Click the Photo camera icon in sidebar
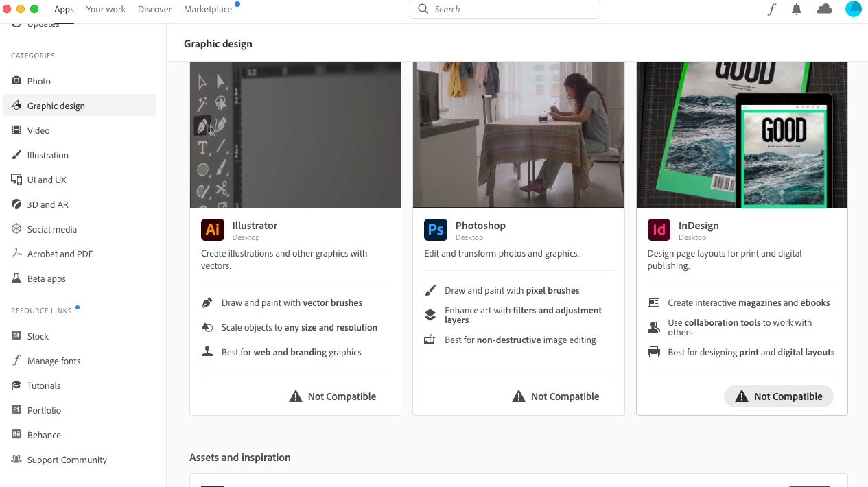The width and height of the screenshot is (868, 487). (x=16, y=81)
